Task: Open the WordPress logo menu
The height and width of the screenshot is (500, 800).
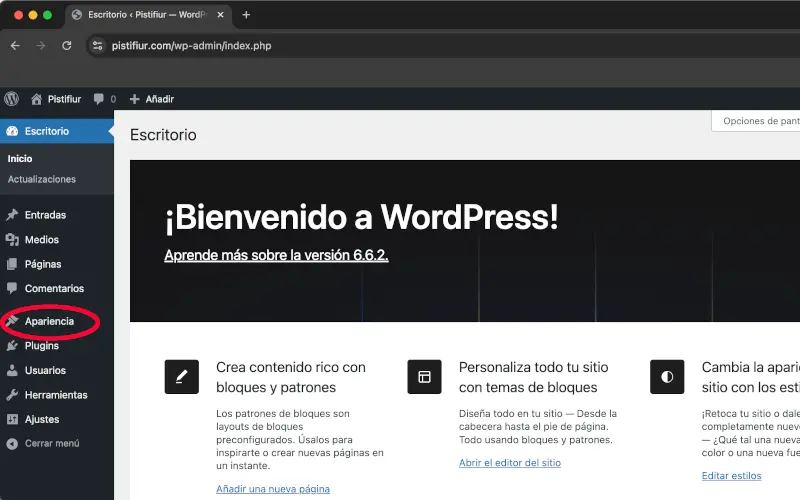Action: coord(12,98)
